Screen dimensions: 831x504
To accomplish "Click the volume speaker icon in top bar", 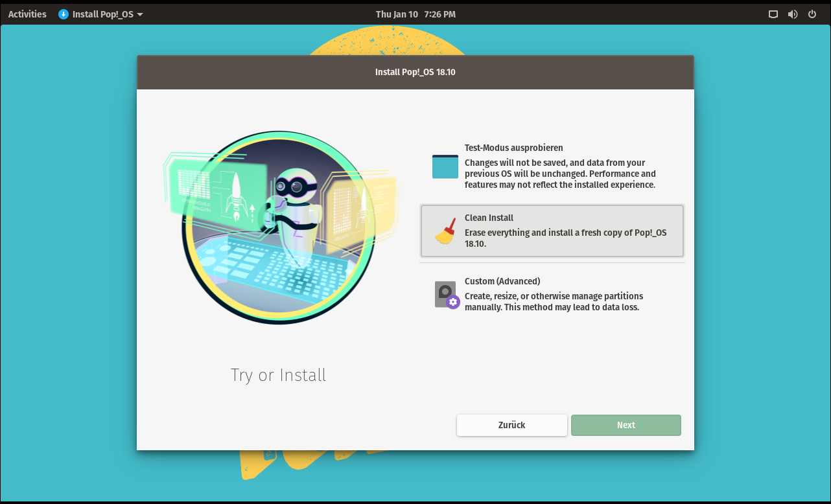I will click(x=792, y=14).
